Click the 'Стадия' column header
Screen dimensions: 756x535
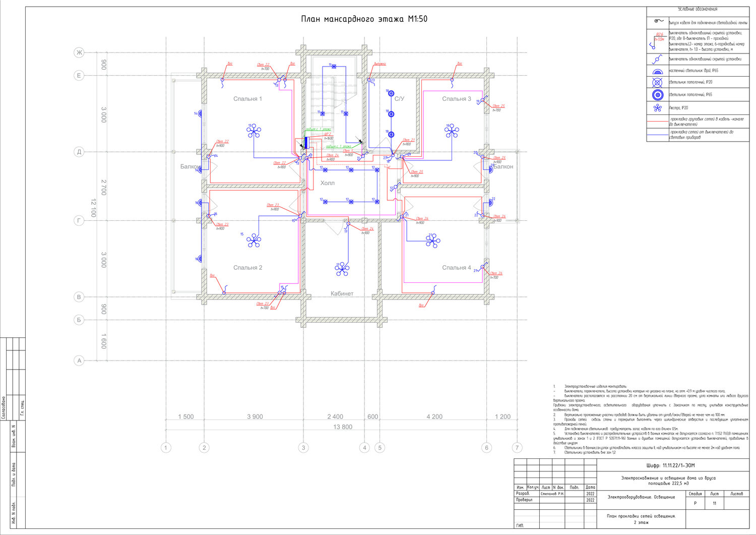[695, 494]
